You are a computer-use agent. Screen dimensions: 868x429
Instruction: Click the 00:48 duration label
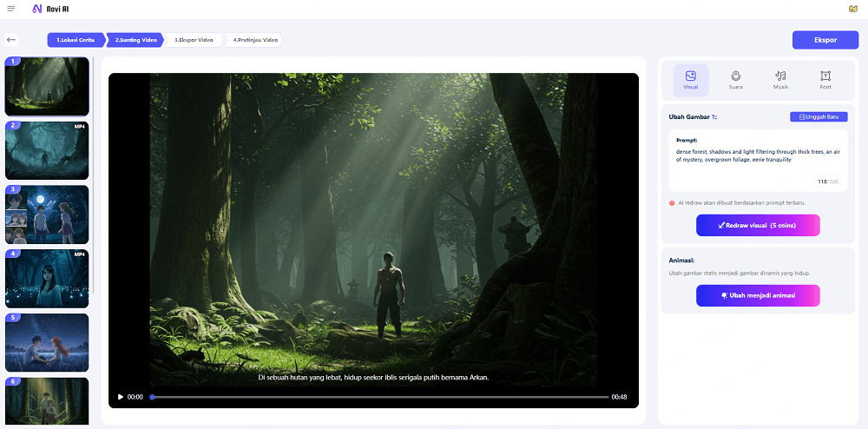coord(619,397)
